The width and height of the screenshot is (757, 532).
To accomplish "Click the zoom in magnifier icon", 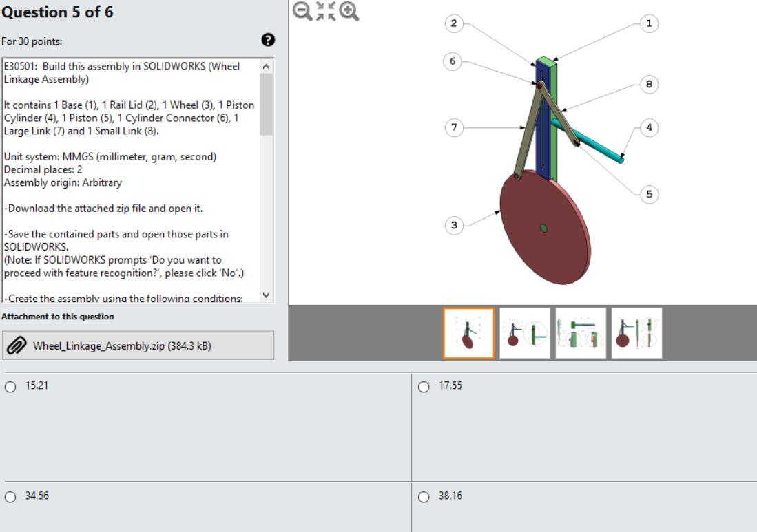I will [x=349, y=11].
